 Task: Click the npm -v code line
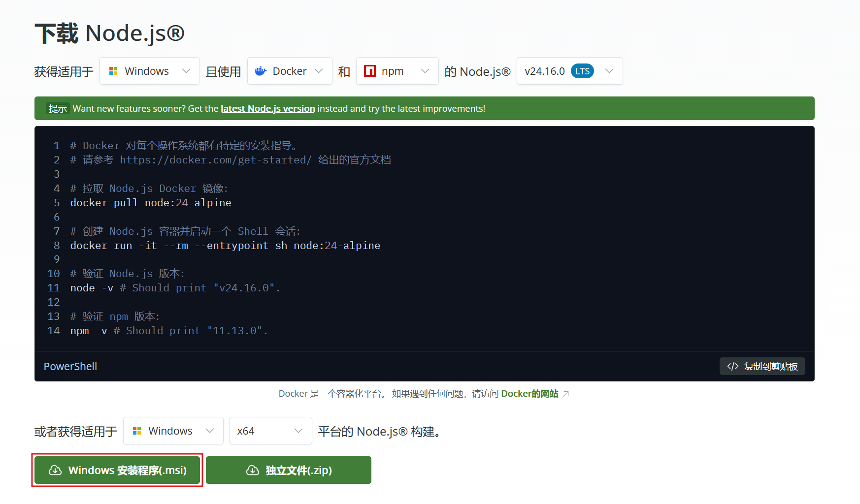[169, 331]
